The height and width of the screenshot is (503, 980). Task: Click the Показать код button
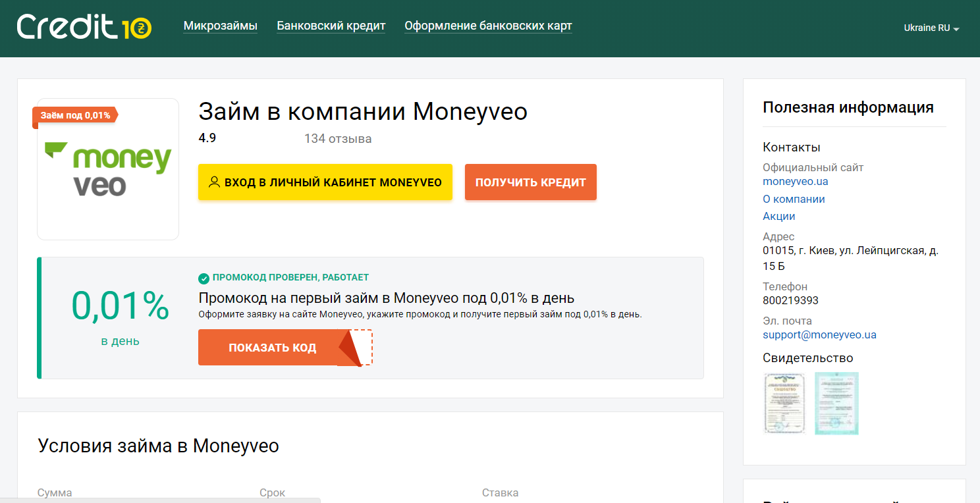(273, 348)
